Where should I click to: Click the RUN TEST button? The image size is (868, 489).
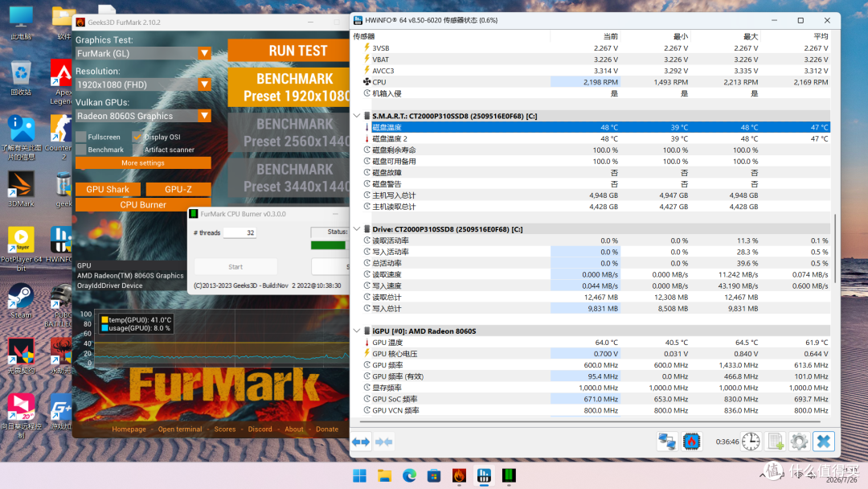pyautogui.click(x=289, y=51)
